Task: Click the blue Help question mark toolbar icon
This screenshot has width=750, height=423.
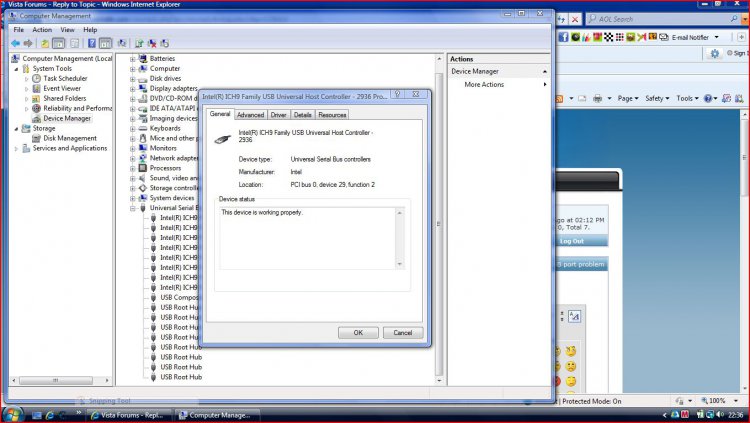Action: coord(91,44)
